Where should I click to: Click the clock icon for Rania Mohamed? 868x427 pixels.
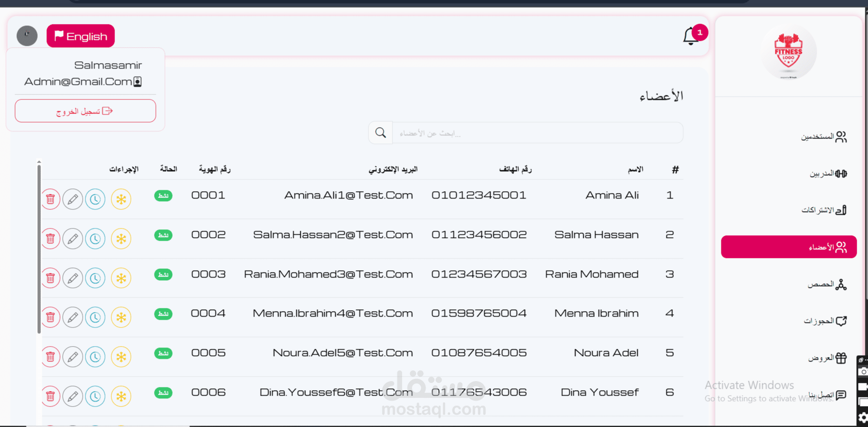coord(95,278)
